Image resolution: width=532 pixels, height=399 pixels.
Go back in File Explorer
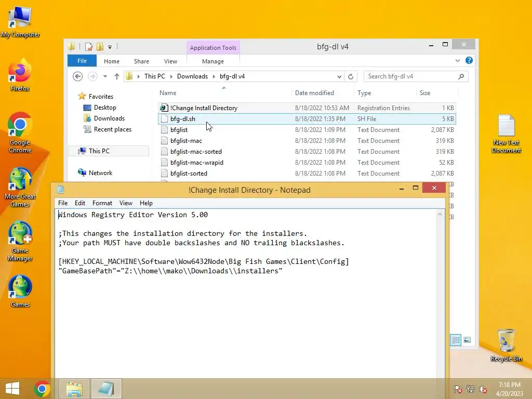click(x=78, y=76)
